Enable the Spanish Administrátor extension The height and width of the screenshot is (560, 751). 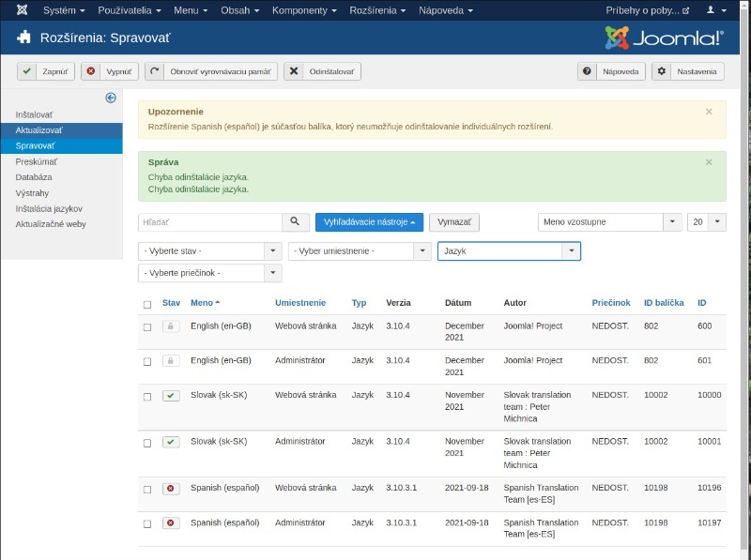pos(171,522)
